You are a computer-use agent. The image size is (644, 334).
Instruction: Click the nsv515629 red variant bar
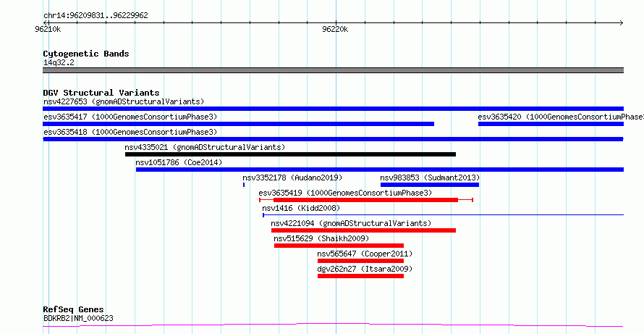coord(339,246)
